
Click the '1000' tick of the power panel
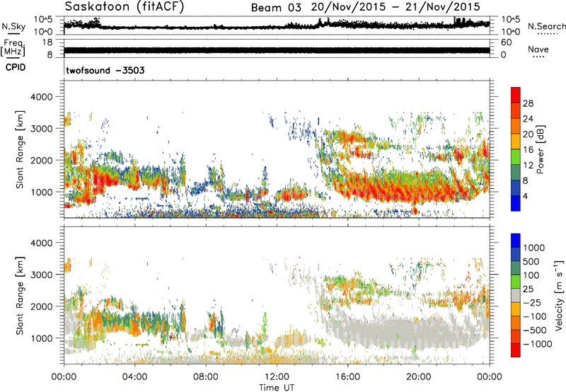coord(41,192)
